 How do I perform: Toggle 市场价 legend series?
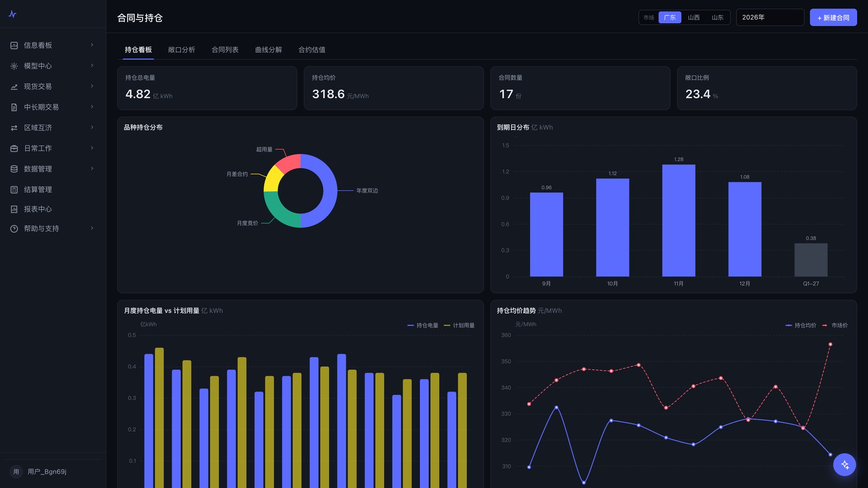point(835,325)
